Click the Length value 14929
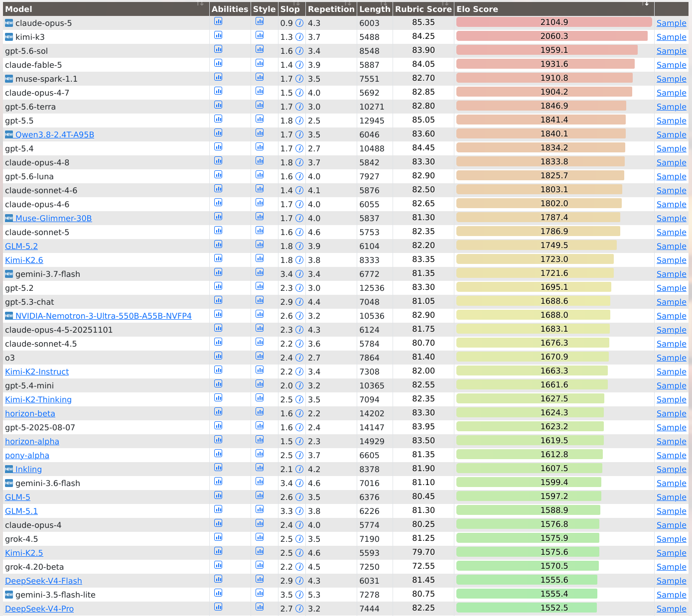Screen dimensions: 692x616 [372, 441]
